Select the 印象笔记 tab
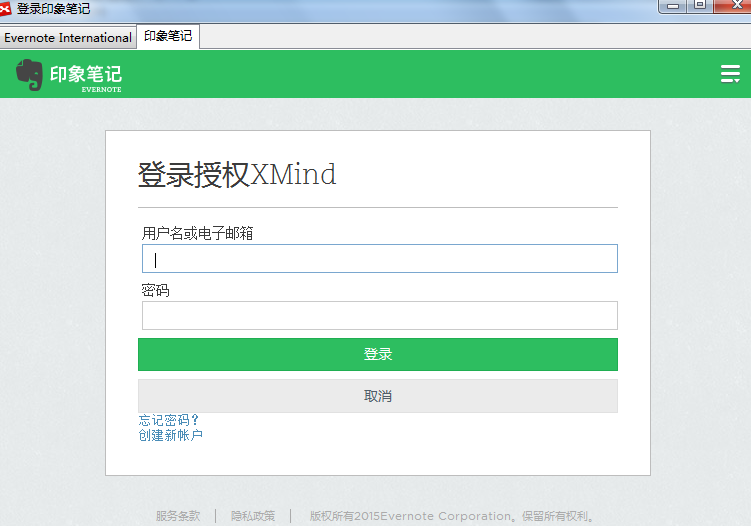751x526 pixels. (x=168, y=37)
